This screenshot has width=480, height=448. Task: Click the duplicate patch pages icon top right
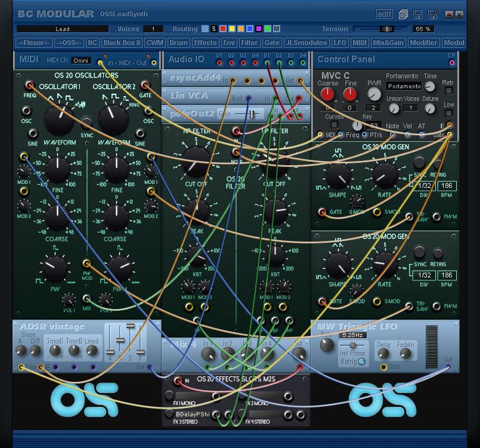click(403, 13)
